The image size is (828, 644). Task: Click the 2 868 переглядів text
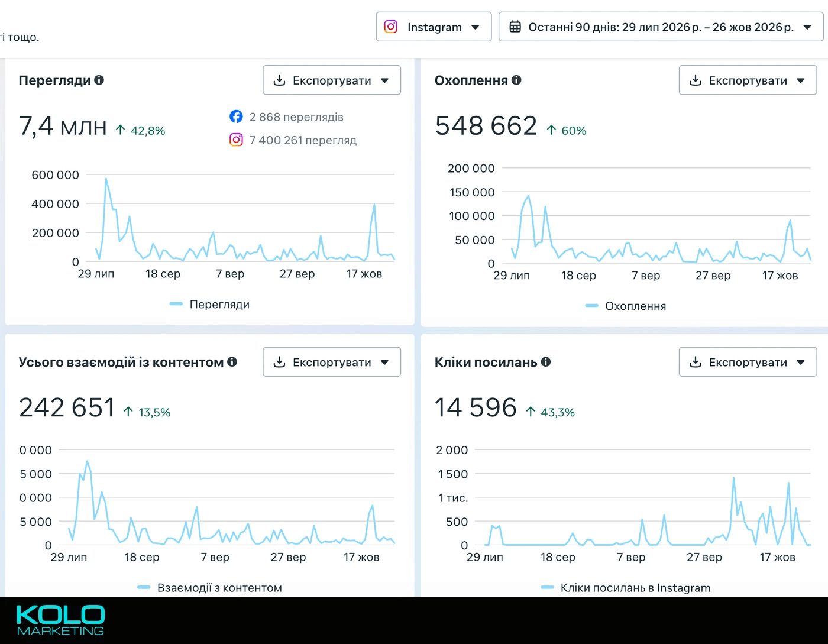coord(296,117)
